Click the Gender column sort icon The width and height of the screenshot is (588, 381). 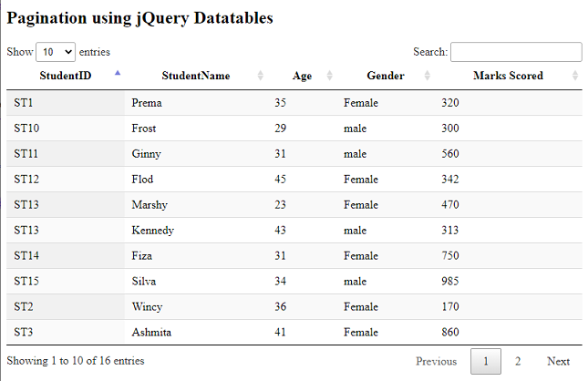[427, 76]
